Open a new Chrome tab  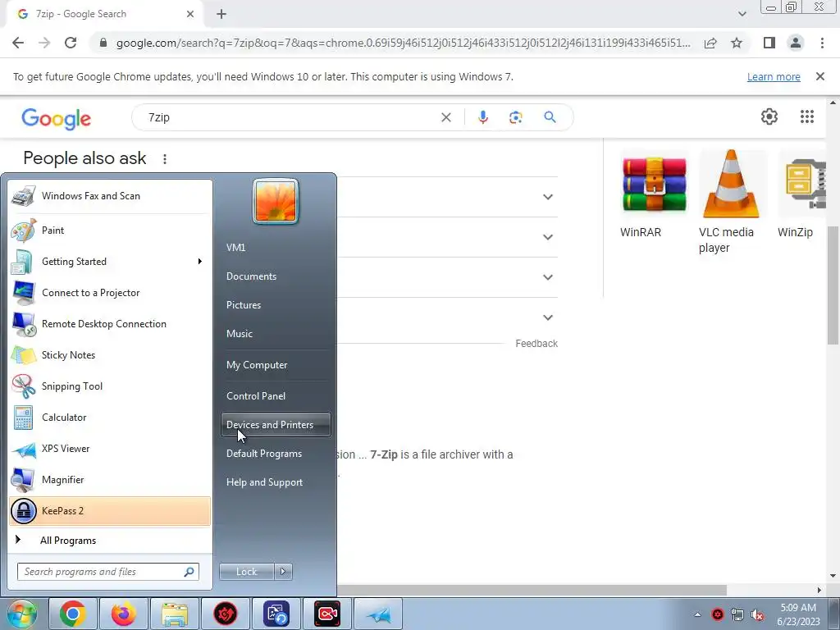click(221, 15)
